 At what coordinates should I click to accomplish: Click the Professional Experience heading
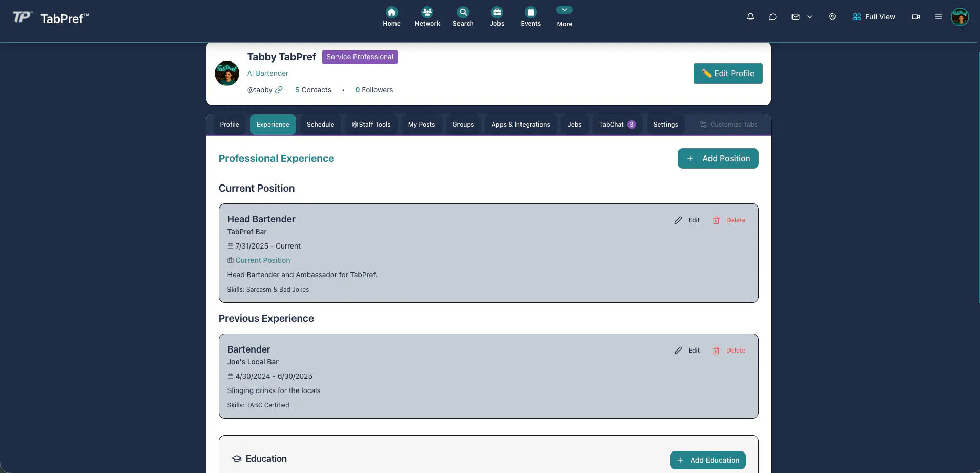pos(277,158)
